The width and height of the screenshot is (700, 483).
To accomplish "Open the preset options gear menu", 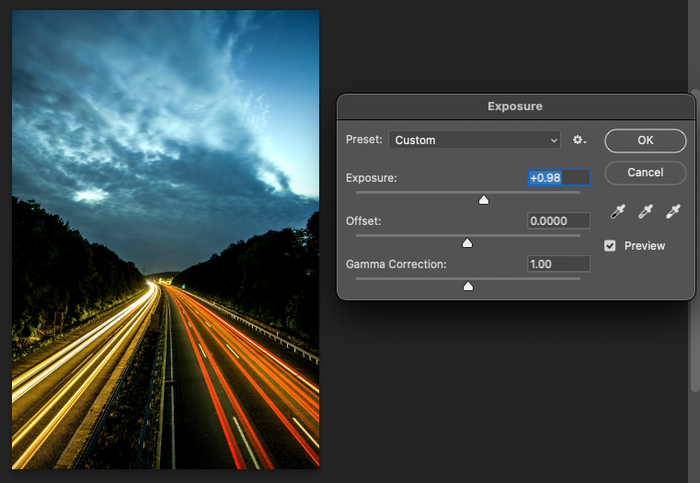I will pos(579,140).
